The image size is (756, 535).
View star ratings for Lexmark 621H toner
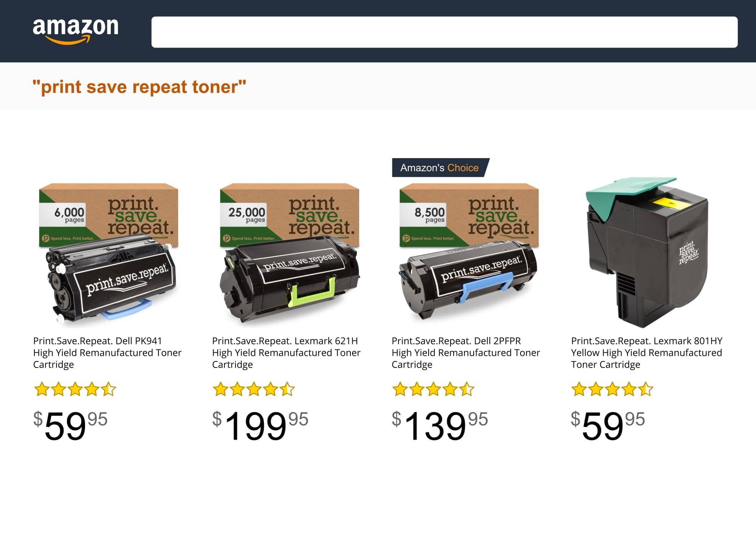(254, 389)
